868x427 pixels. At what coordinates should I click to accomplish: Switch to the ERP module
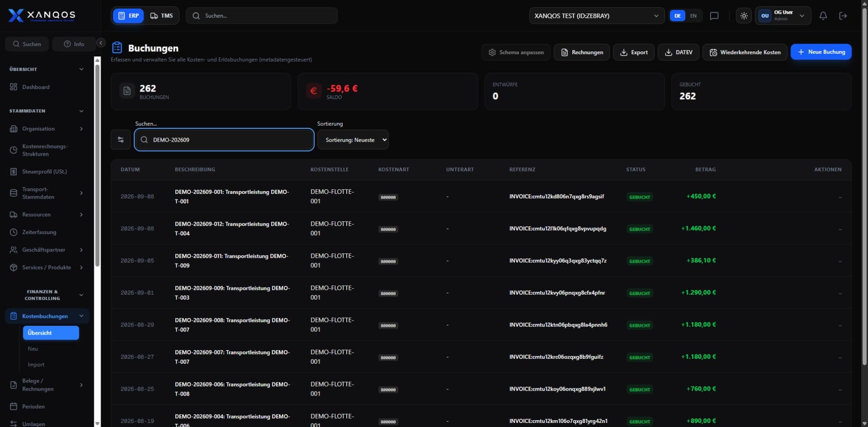[128, 15]
